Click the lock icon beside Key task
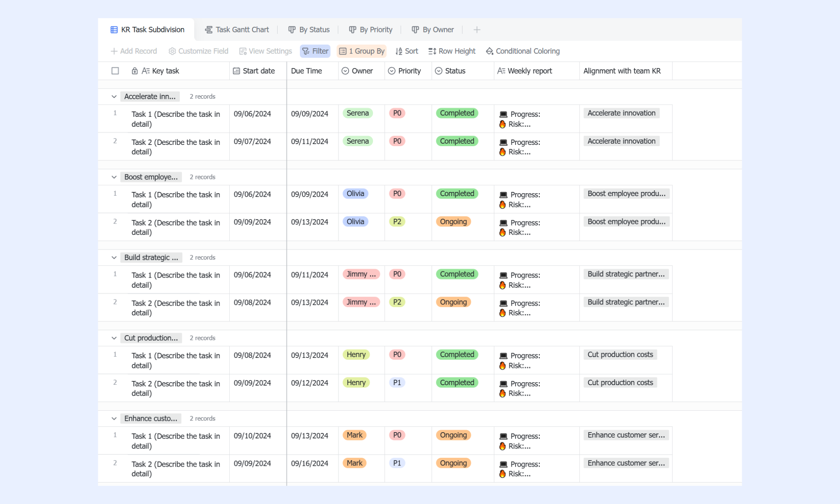840x504 pixels. click(134, 71)
